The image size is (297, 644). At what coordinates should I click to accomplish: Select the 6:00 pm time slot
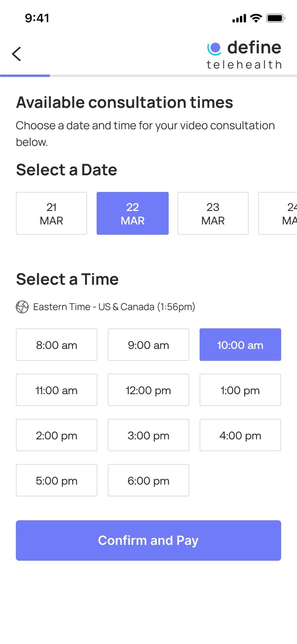click(x=148, y=480)
